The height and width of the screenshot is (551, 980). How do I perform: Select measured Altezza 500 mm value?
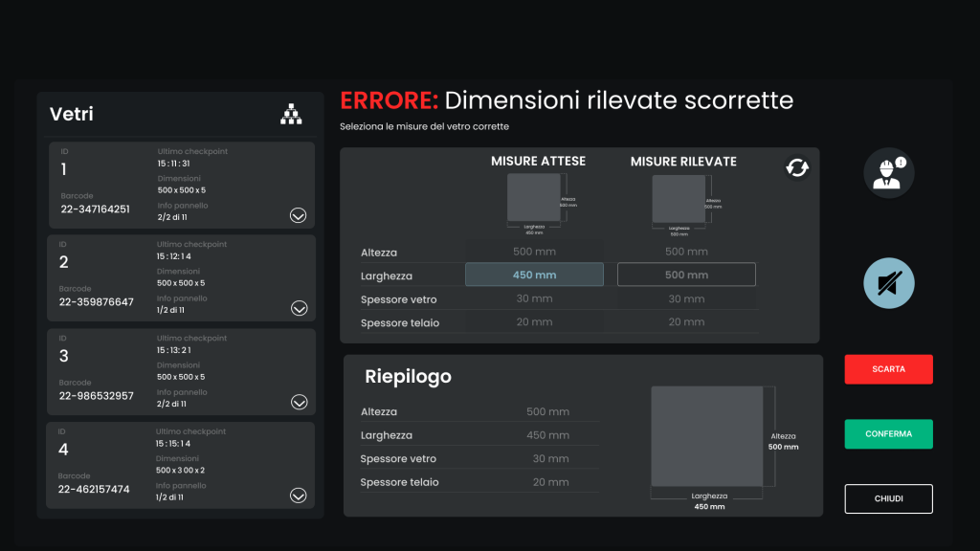(686, 252)
